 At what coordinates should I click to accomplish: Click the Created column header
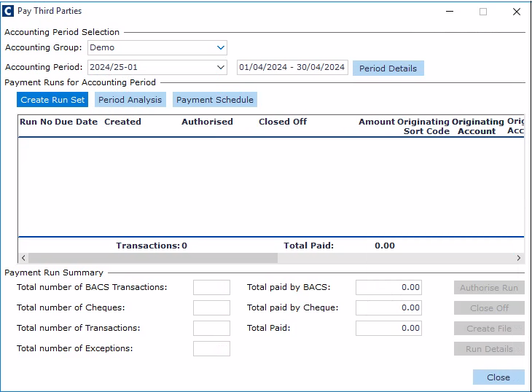(122, 122)
